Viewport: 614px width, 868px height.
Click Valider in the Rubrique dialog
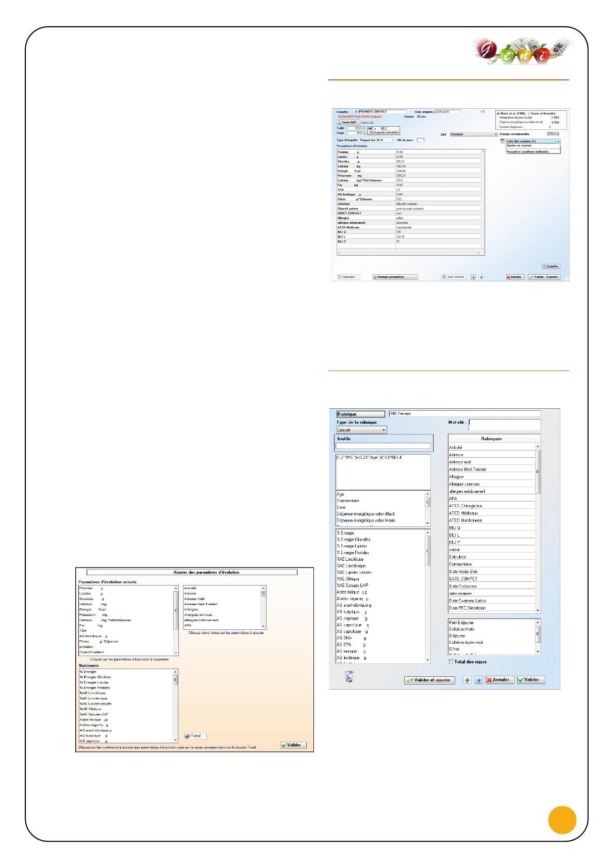click(531, 680)
